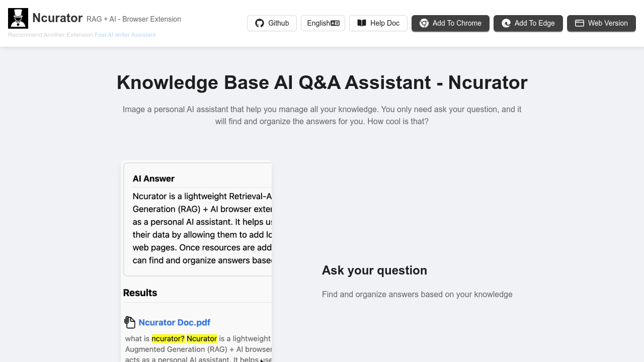This screenshot has width=644, height=362.
Task: Click the translate icon beside English
Action: coord(334,23)
